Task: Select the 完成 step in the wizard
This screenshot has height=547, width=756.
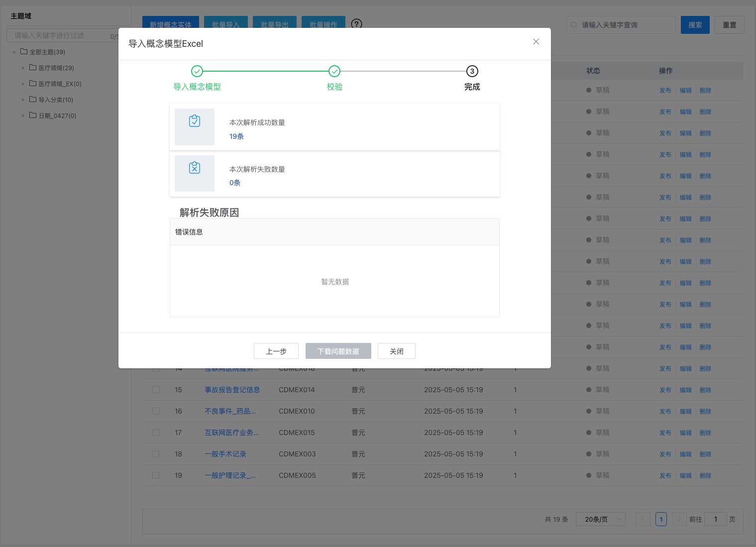Action: tap(472, 71)
